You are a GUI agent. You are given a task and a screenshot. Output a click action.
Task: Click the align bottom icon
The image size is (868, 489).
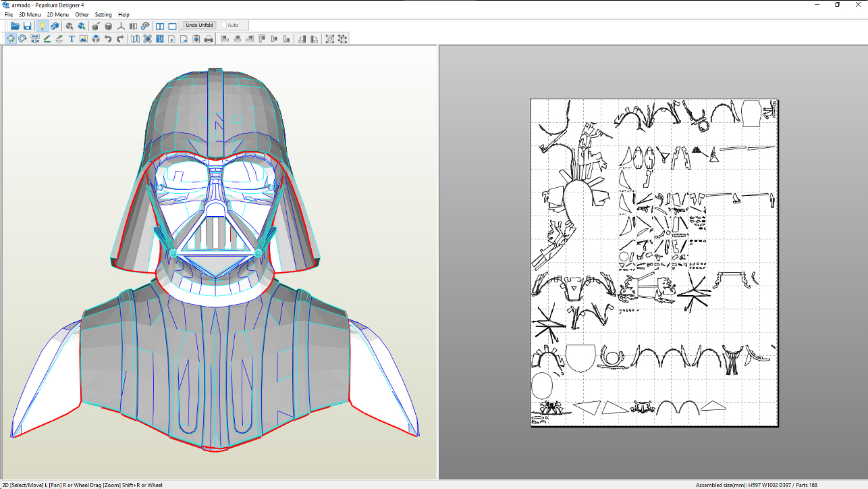286,38
